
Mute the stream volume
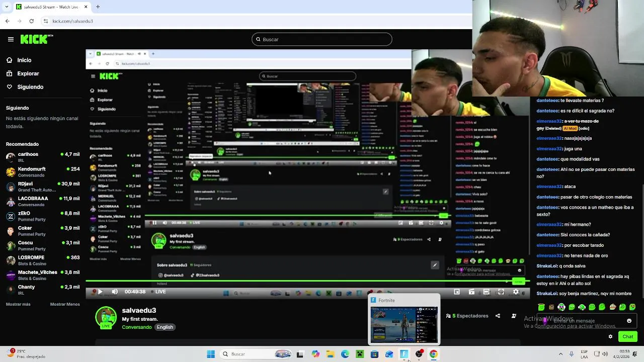point(115,292)
